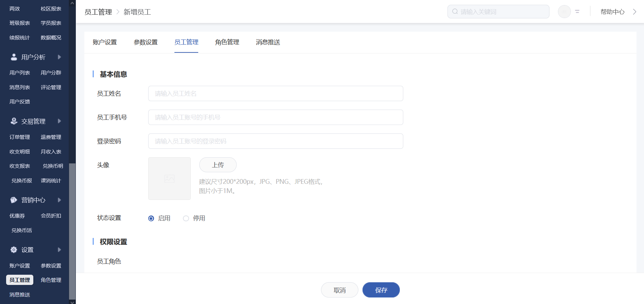Image resolution: width=644 pixels, height=304 pixels.
Task: Open 校区报表 in sidebar
Action: 51,9
